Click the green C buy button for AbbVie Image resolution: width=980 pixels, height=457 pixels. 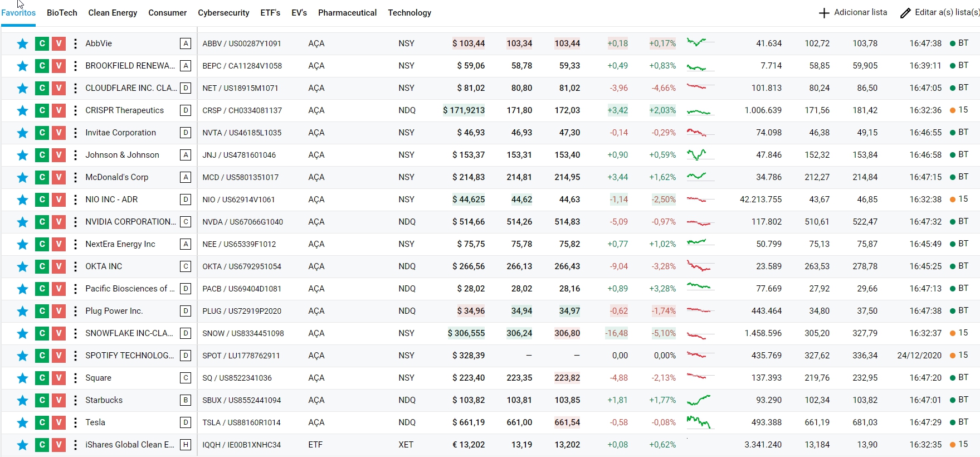coord(42,43)
